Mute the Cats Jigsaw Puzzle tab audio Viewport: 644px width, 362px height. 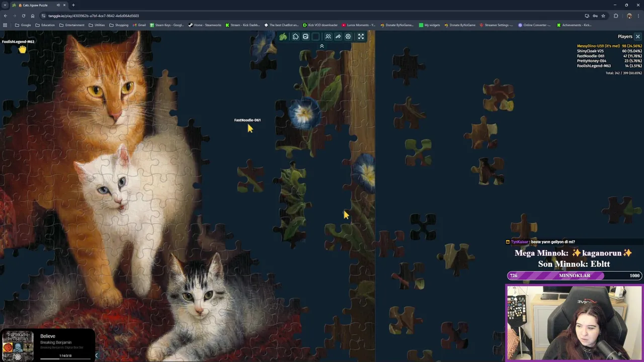(58, 5)
